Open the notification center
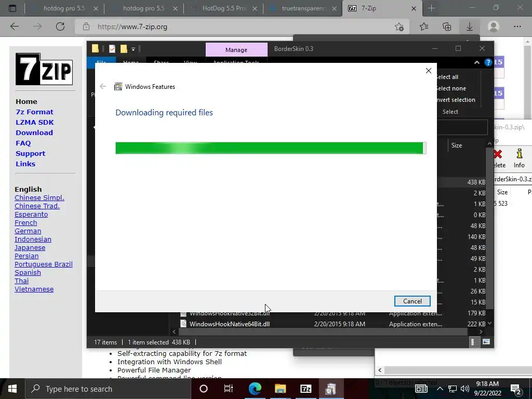Viewport: 532px width, 399px height. pyautogui.click(x=516, y=390)
